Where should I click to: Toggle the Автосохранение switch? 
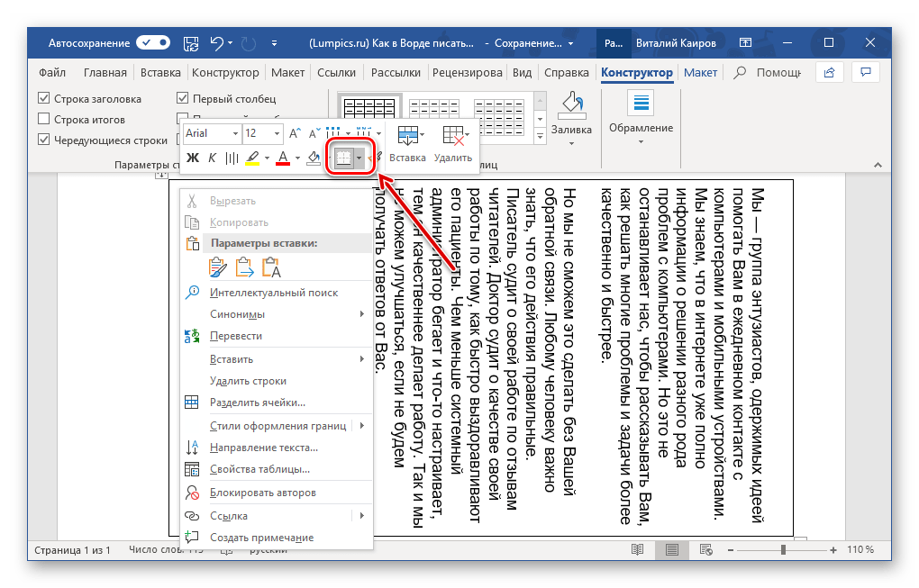[153, 43]
